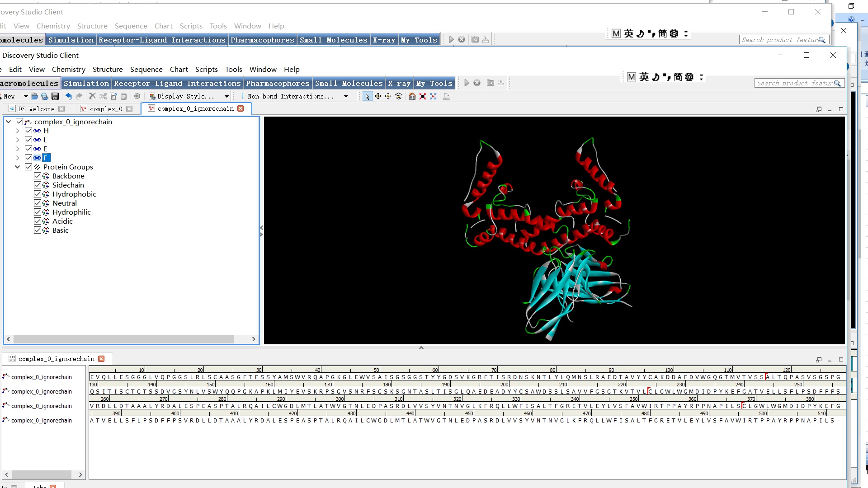Click Non-bond Interactions button

pyautogui.click(x=290, y=96)
